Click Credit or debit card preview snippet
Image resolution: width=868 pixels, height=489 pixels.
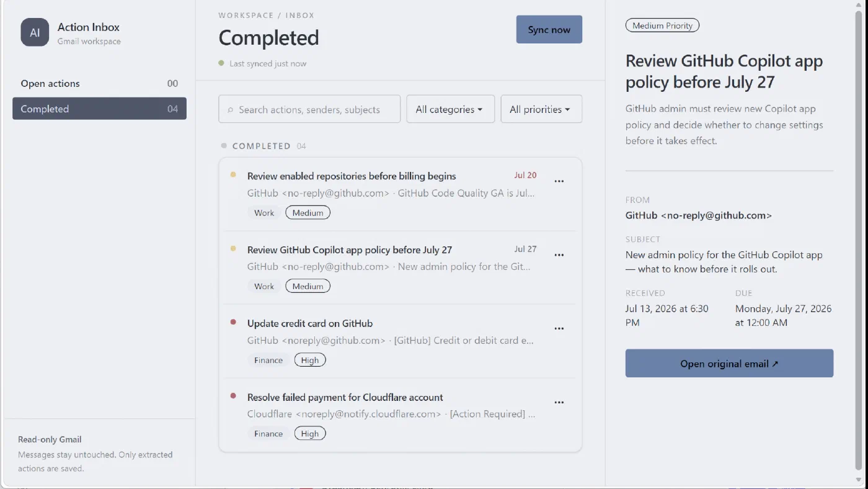[464, 340]
